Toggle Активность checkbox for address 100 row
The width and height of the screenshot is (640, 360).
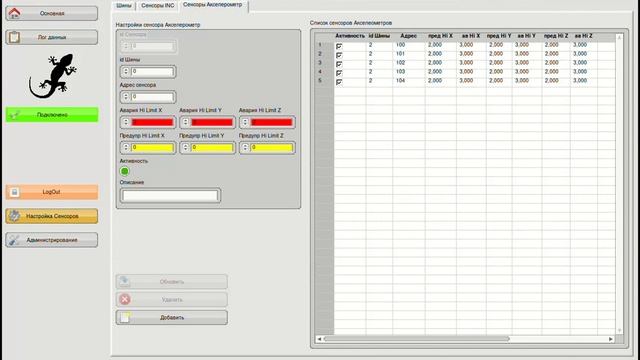(x=339, y=46)
